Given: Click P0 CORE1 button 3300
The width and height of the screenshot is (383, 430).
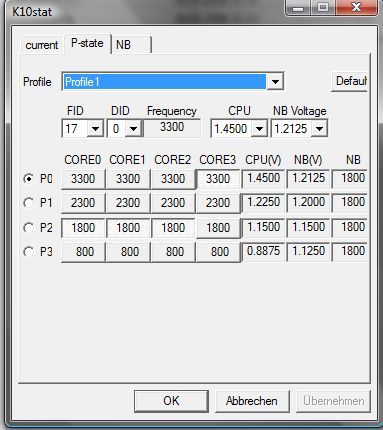Looking at the screenshot, I should click(x=128, y=179).
